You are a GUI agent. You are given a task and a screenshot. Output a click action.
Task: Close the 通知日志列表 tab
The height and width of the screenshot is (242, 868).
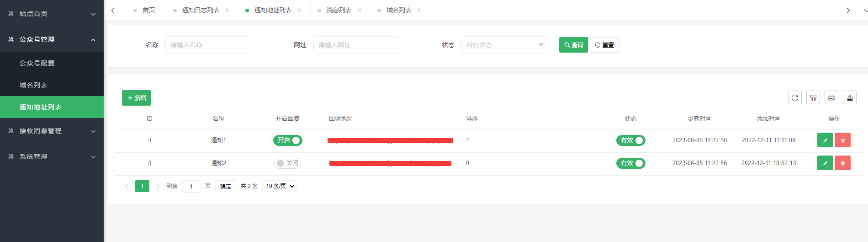[x=227, y=10]
